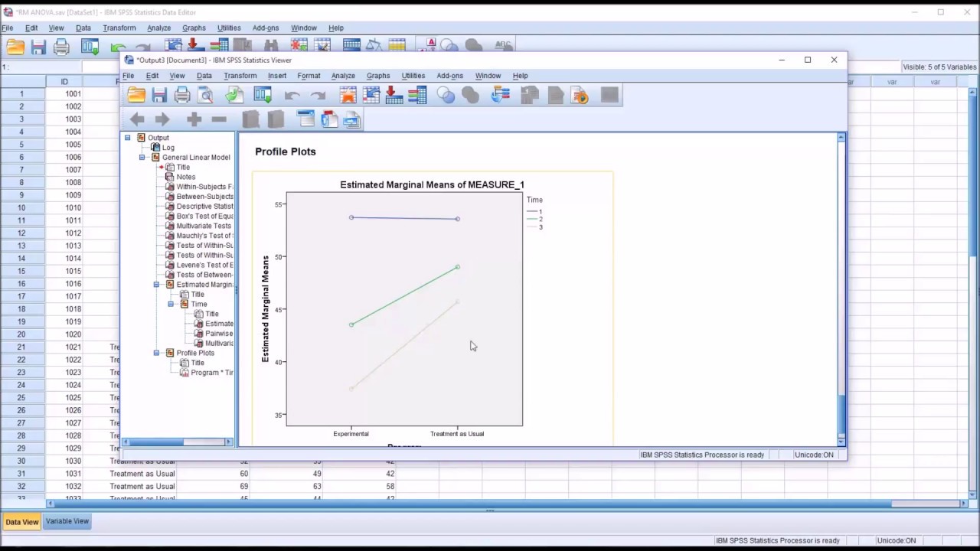Click Data Editor open folder icon
This screenshot has height=551, width=980.
tap(15, 47)
